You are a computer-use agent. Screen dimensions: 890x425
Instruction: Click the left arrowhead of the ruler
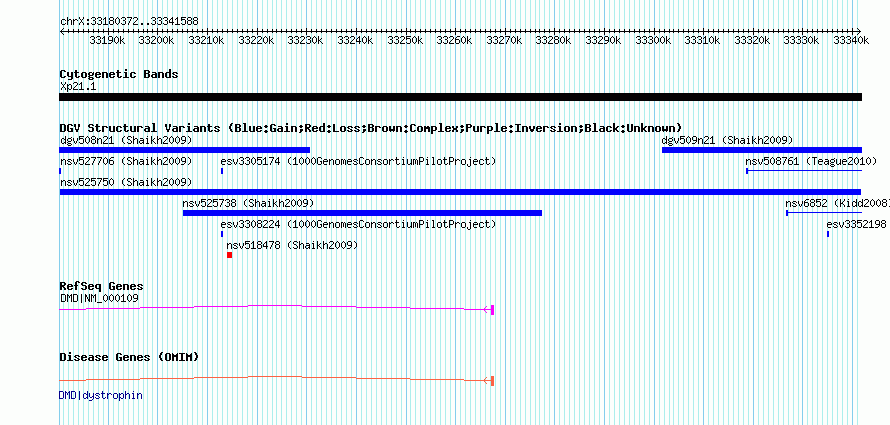pyautogui.click(x=62, y=31)
